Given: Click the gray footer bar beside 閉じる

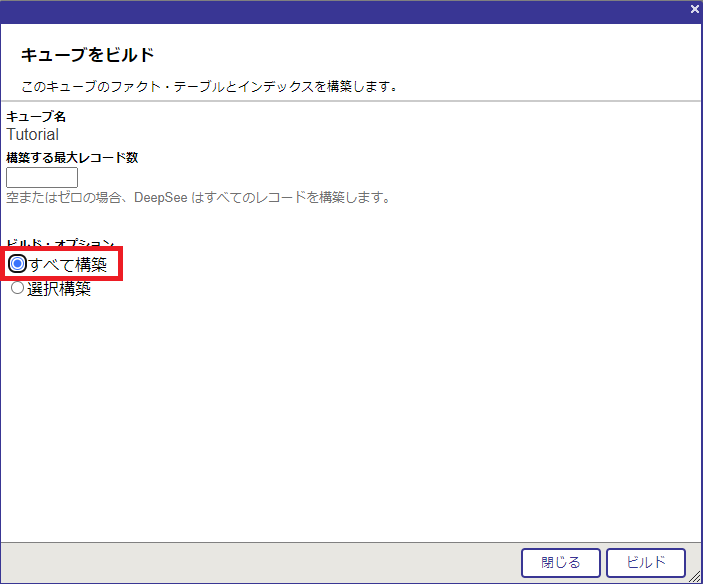Looking at the screenshot, I should (260, 562).
